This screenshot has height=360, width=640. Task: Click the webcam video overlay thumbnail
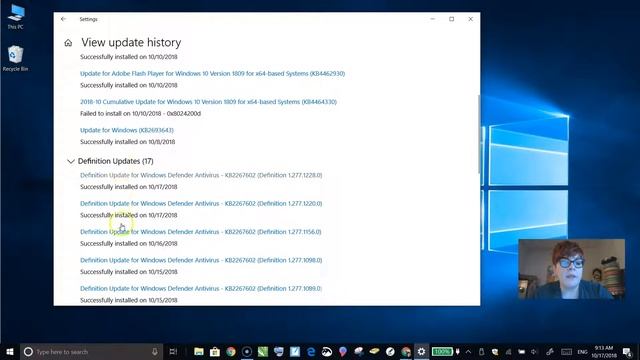point(571,269)
